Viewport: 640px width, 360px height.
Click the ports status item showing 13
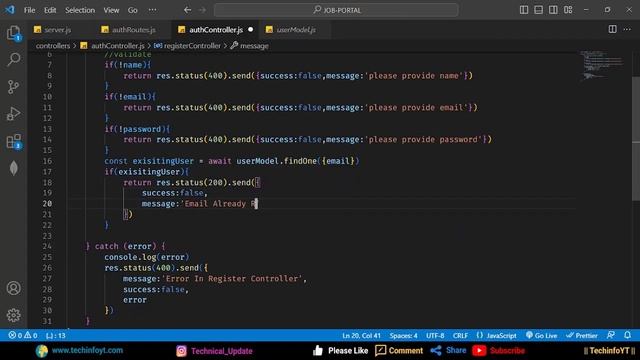(56, 336)
